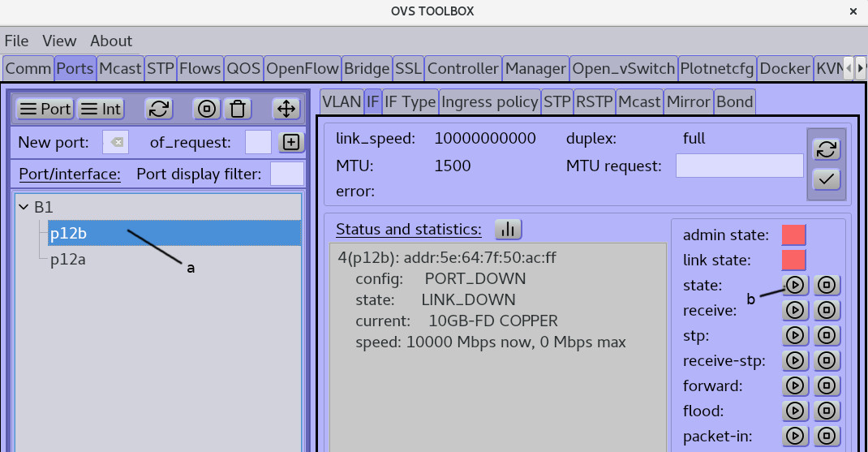Click the Port display filter field

coord(286,174)
